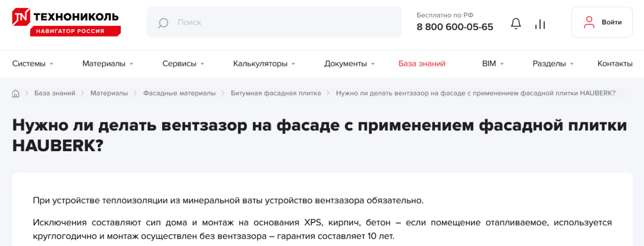
Task: Expand the Документы menu
Action: coord(349,63)
